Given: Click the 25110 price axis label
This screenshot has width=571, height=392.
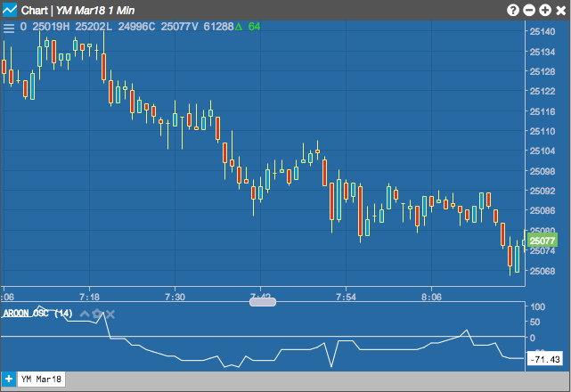Looking at the screenshot, I should [542, 131].
